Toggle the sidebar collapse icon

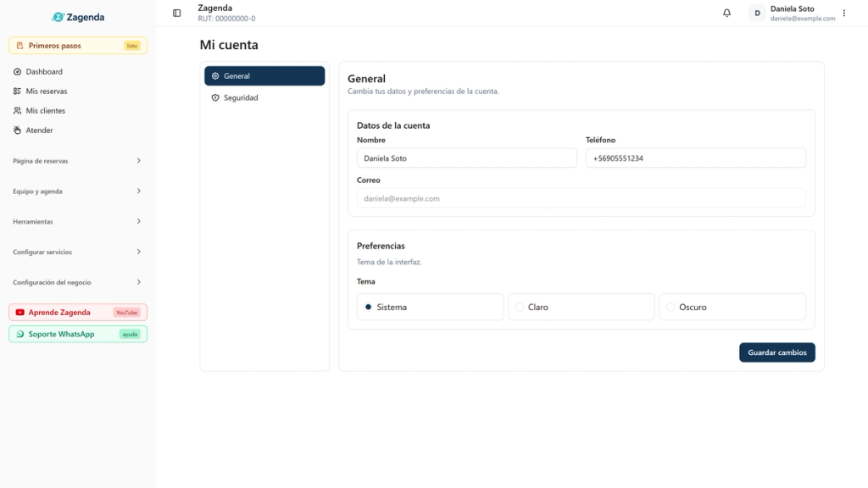click(x=176, y=13)
